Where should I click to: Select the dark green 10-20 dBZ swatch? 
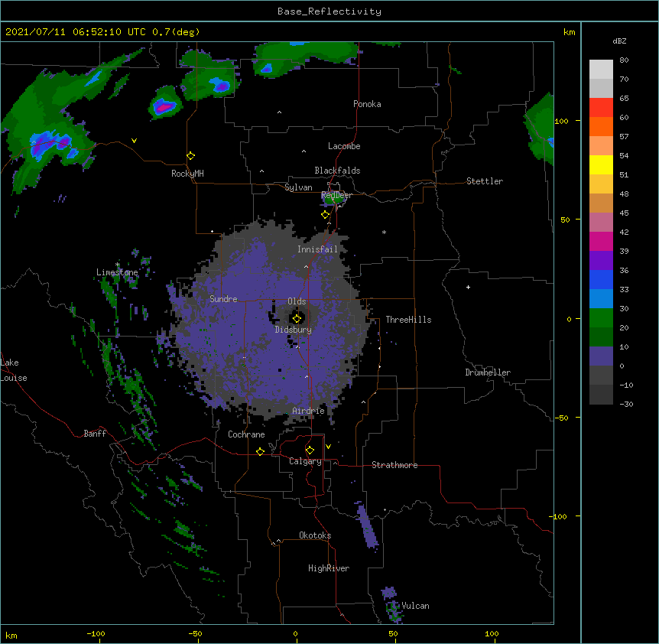pos(601,337)
